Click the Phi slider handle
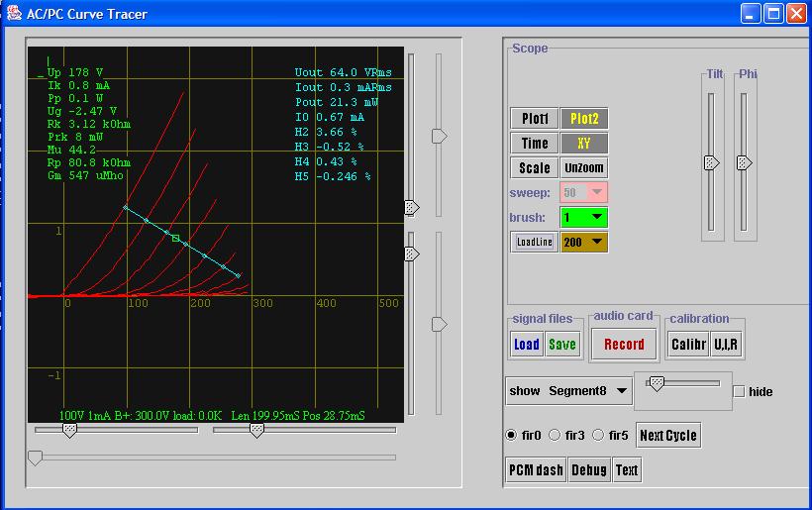The image size is (812, 510). click(x=744, y=162)
